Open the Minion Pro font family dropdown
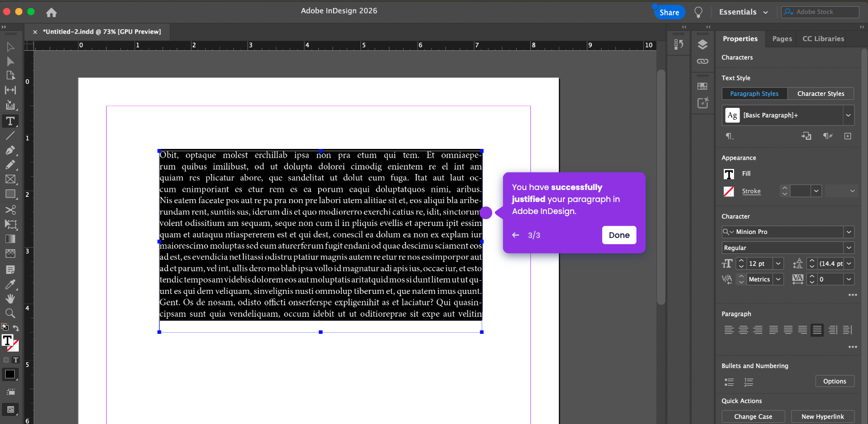This screenshot has height=424, width=868. click(x=849, y=232)
